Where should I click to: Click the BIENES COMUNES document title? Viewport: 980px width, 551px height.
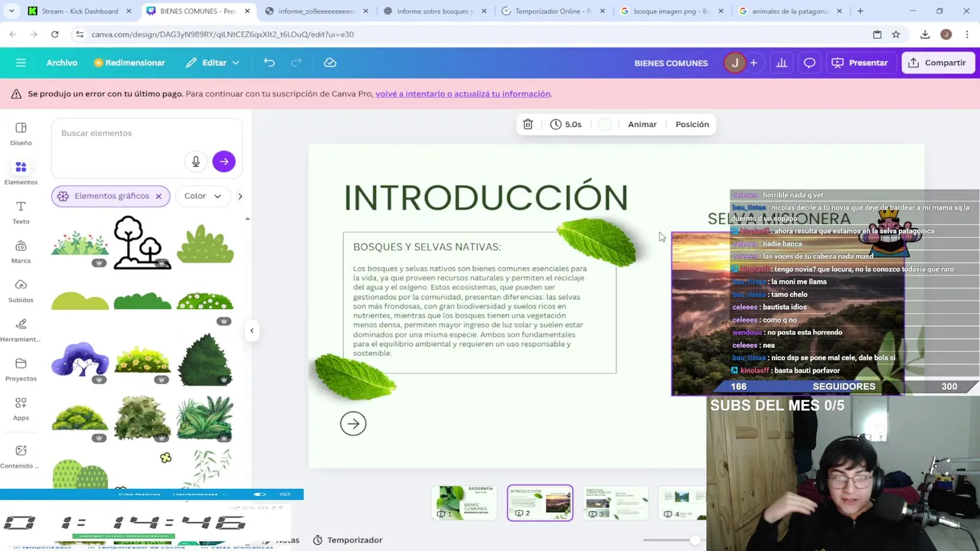pyautogui.click(x=671, y=63)
